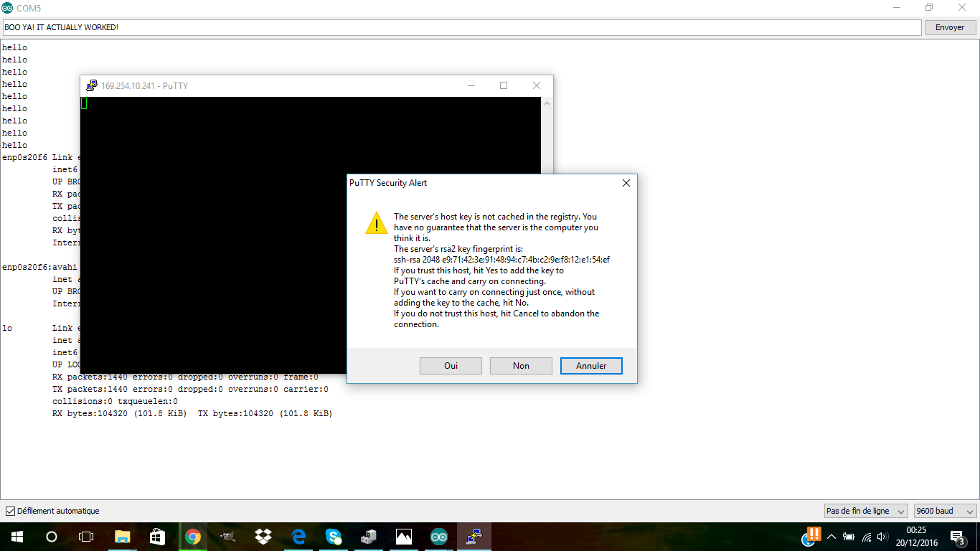Viewport: 980px width, 551px height.
Task: Click Non to connect just once
Action: pos(521,366)
